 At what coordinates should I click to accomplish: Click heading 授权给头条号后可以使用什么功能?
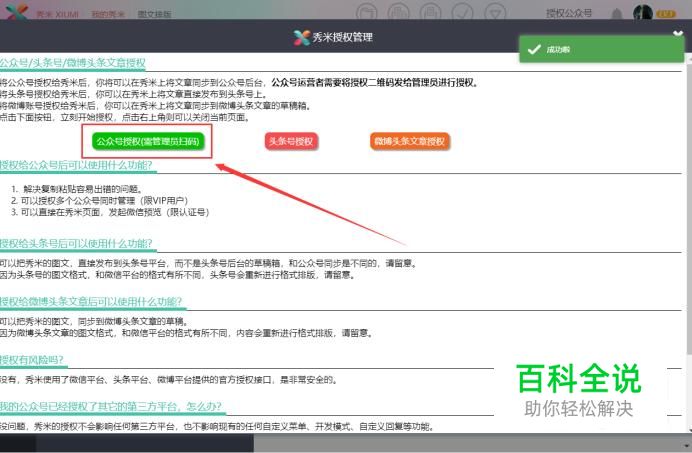(x=76, y=243)
